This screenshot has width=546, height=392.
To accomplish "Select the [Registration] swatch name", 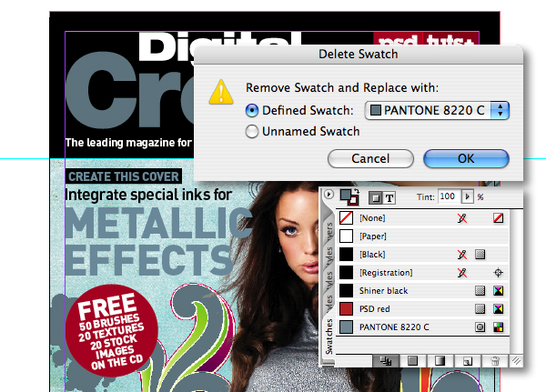I will [386, 272].
